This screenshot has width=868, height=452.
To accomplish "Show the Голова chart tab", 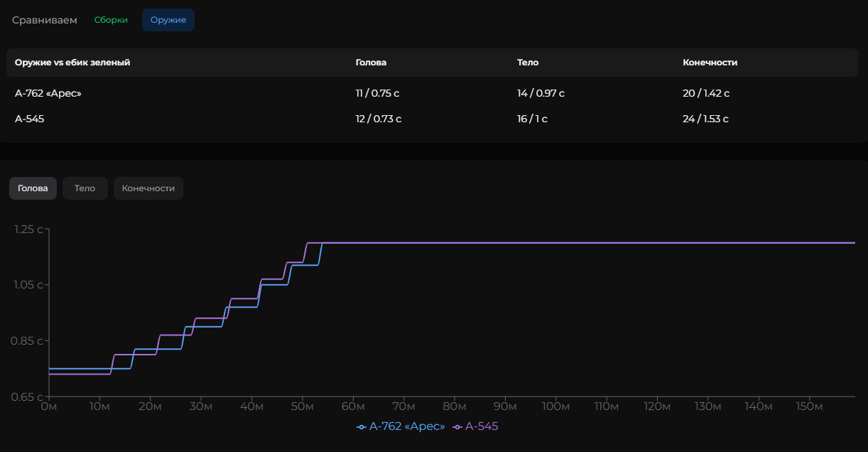I will (x=33, y=188).
